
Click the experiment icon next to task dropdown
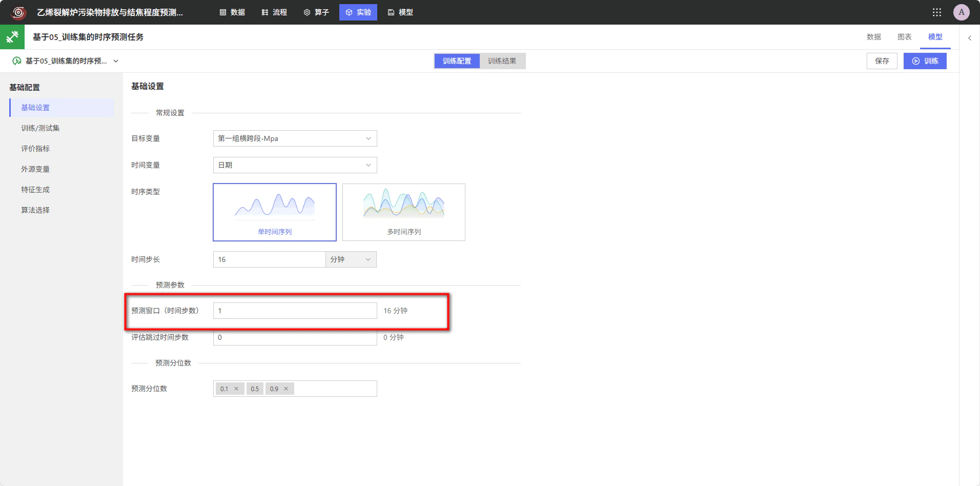[x=17, y=61]
